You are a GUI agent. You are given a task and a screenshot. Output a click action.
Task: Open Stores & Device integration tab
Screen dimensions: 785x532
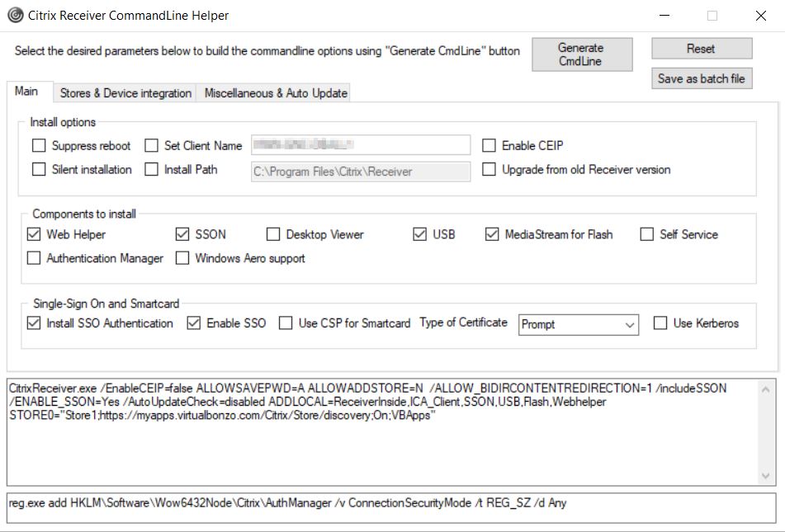click(x=125, y=93)
